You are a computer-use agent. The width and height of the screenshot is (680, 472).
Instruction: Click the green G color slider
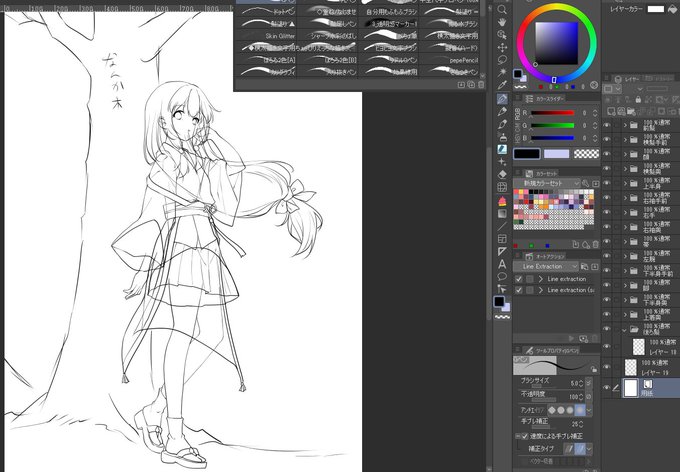coord(552,125)
